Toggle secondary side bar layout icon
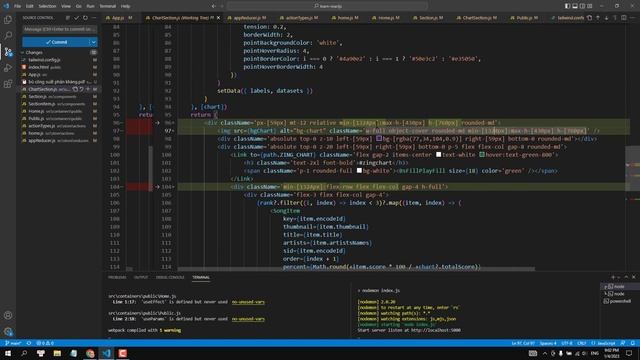This screenshot has height=360, width=640. pos(582,6)
